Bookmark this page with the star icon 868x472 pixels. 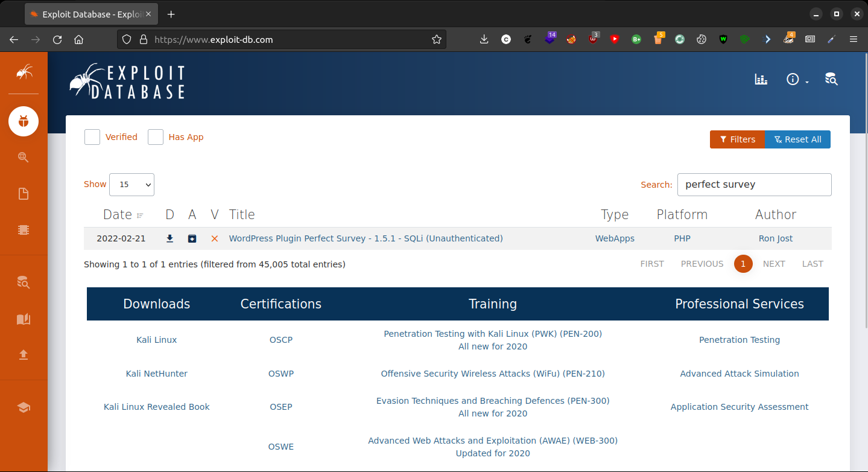pyautogui.click(x=437, y=39)
